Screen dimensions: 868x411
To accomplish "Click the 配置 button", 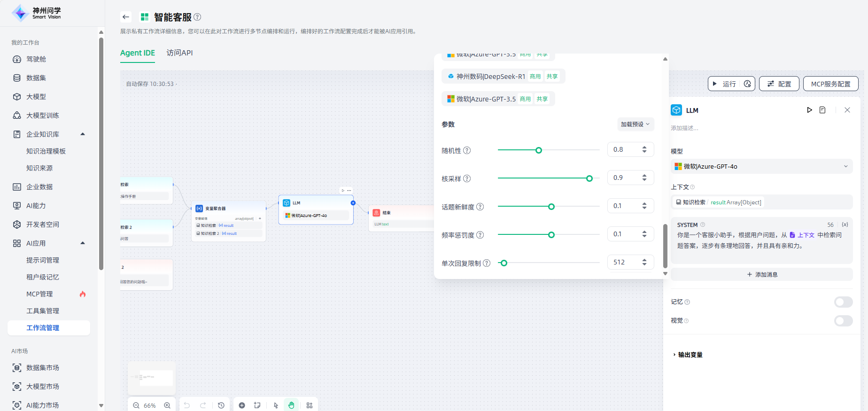I will tap(779, 84).
